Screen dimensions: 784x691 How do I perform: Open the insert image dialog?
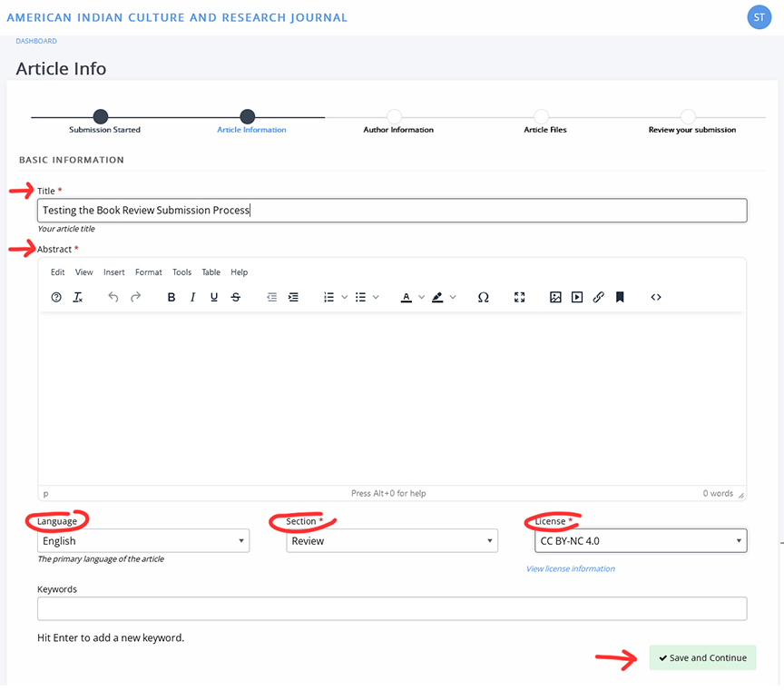[x=555, y=297]
